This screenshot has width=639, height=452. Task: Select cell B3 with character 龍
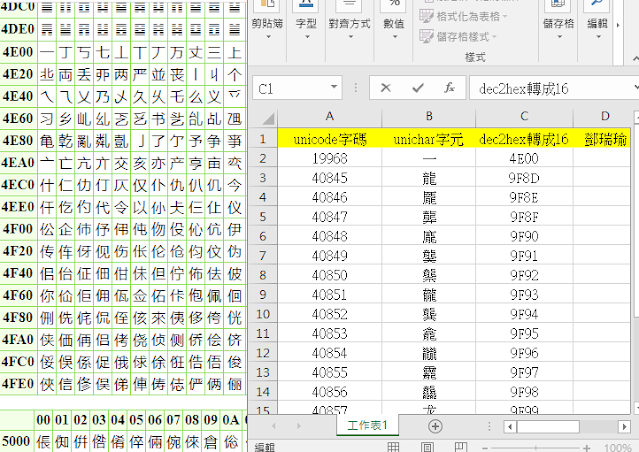tap(429, 178)
